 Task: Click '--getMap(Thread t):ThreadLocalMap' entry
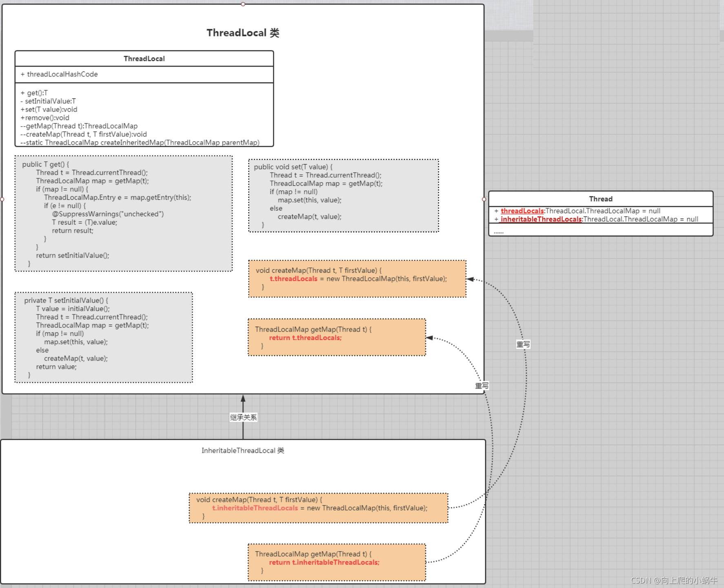(79, 126)
